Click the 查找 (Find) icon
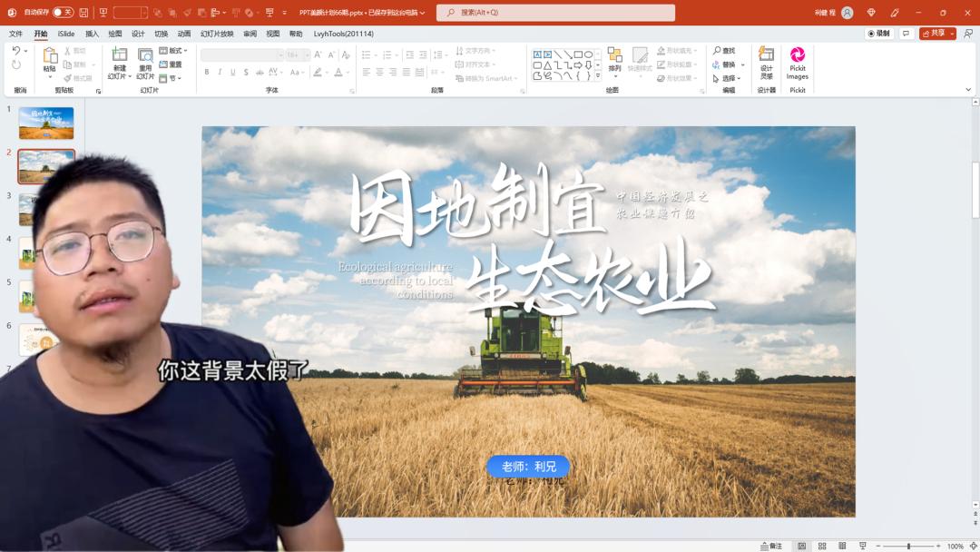This screenshot has height=552, width=980. [x=723, y=50]
